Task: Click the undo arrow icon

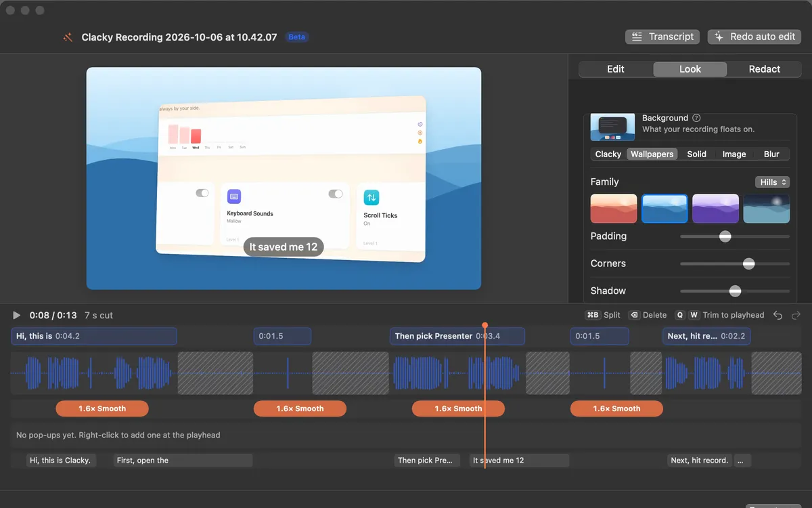Action: (x=778, y=316)
